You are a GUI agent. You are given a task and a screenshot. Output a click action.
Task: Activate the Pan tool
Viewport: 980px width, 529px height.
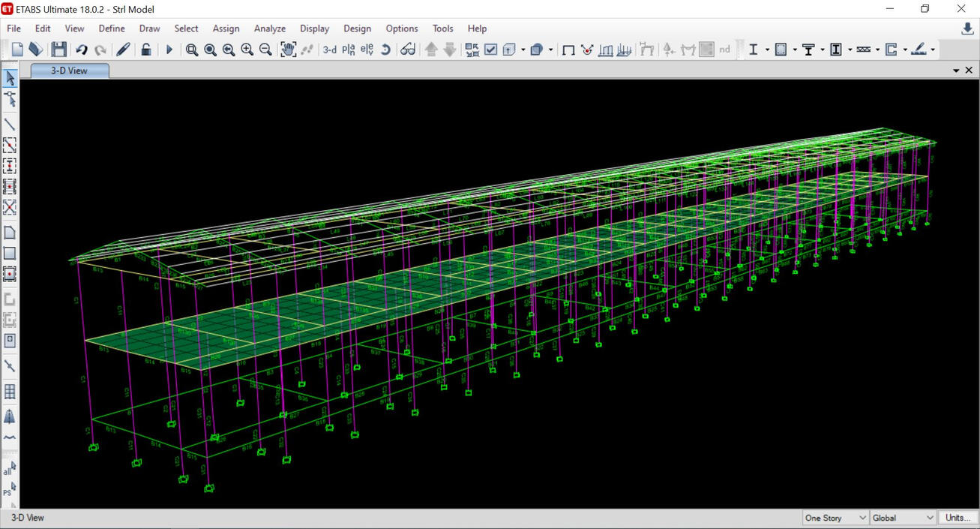pos(288,49)
